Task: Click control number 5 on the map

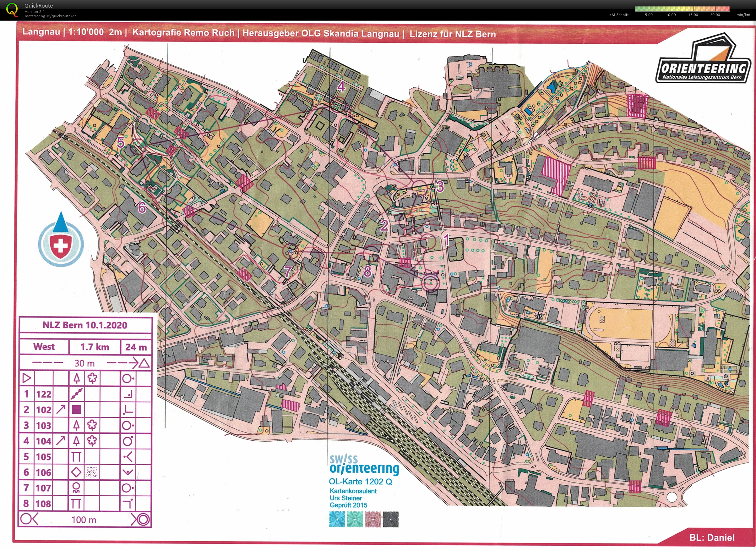Action: pyautogui.click(x=121, y=142)
